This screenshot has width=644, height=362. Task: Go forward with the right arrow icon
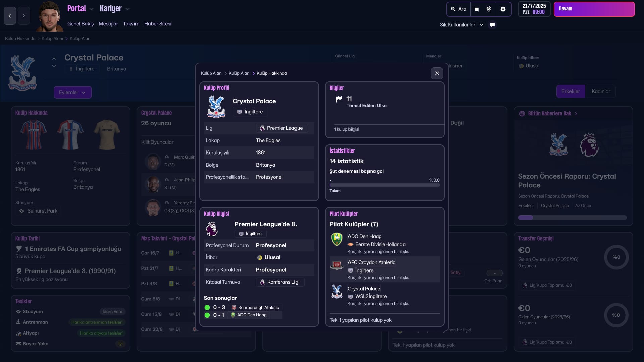tap(23, 16)
